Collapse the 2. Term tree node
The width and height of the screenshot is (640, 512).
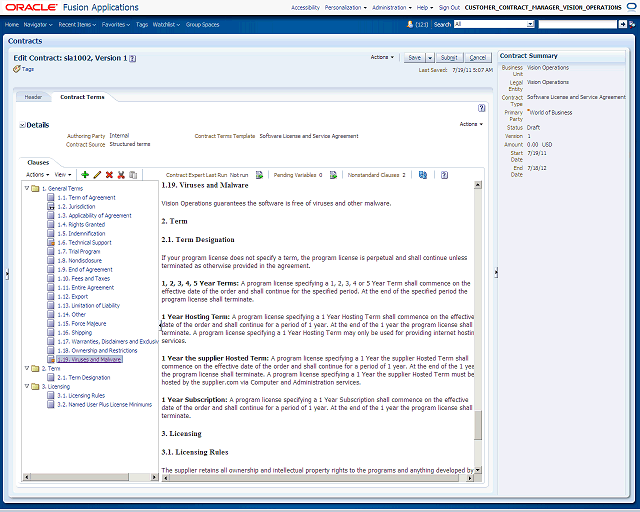tap(27, 368)
